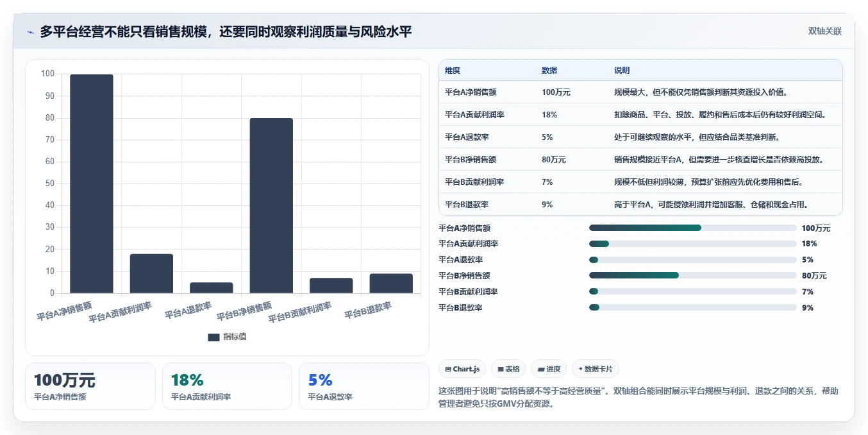Click the 说明 column header
This screenshot has height=435, width=868.
pyautogui.click(x=622, y=71)
